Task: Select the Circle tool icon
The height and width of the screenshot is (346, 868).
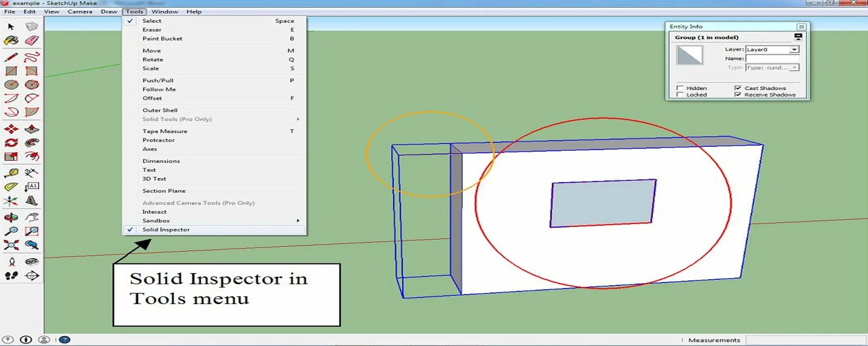Action: 11,84
